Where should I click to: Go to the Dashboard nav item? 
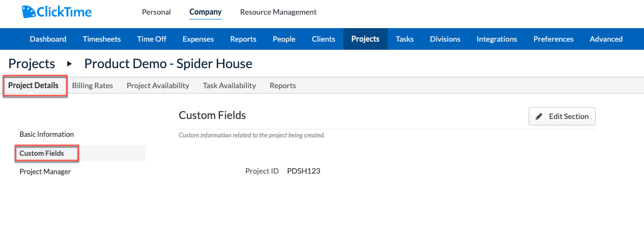[x=48, y=39]
